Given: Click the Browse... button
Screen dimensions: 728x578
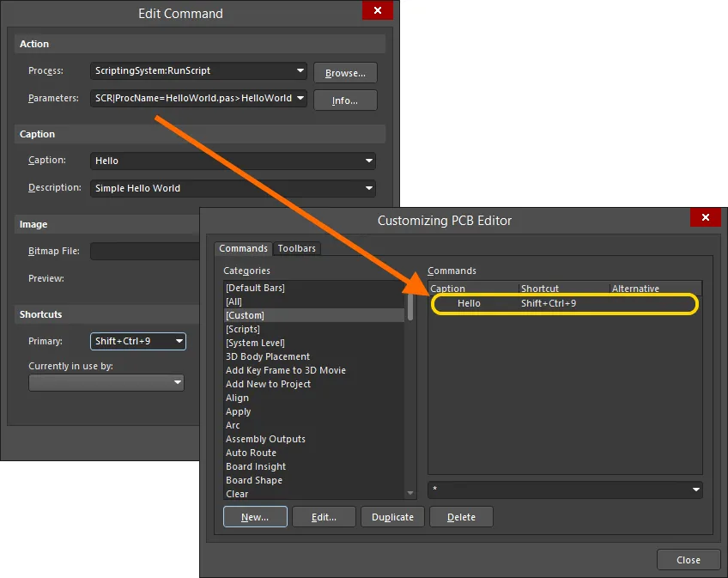Looking at the screenshot, I should pos(345,73).
